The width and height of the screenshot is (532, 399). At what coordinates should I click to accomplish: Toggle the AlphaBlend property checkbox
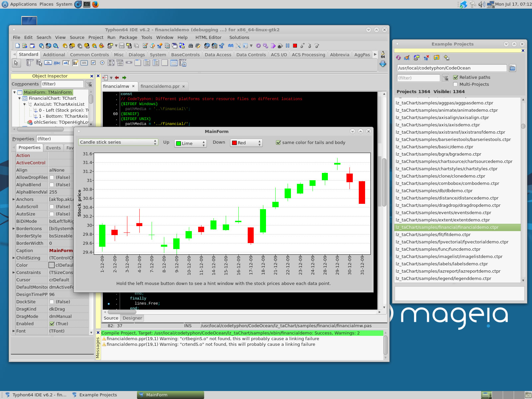click(52, 185)
